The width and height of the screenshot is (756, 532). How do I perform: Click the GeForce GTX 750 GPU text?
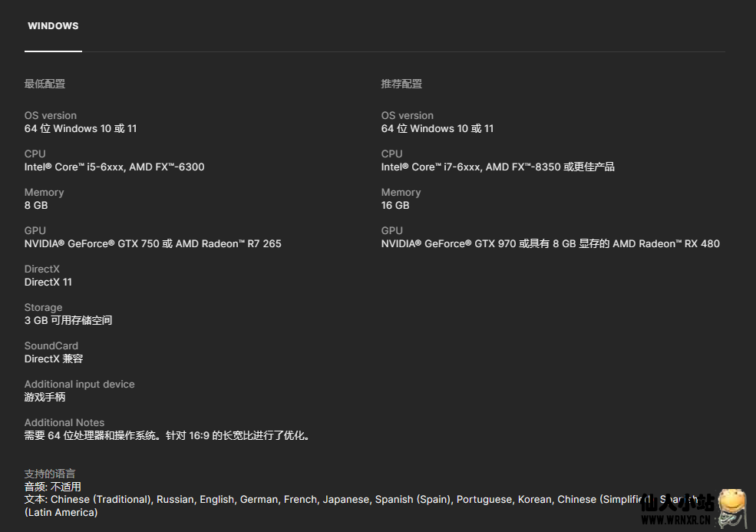coord(153,244)
